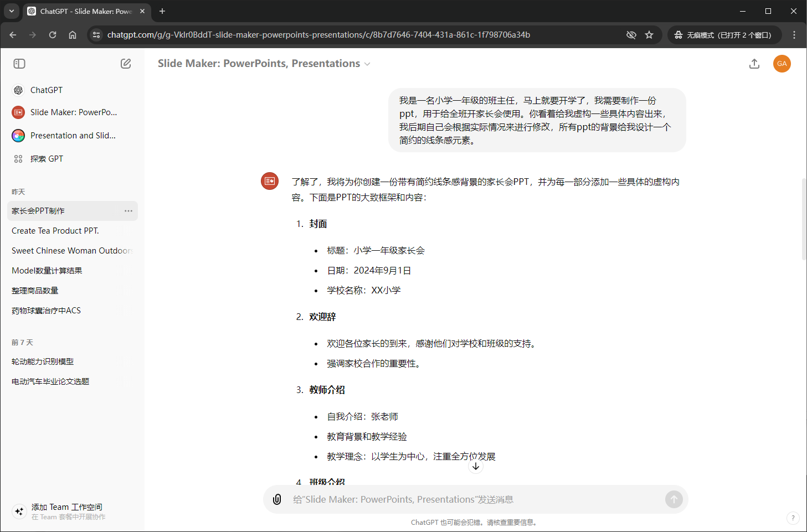The width and height of the screenshot is (807, 532).
Task: Open options for 家长会PPT制作 chat
Action: (128, 211)
